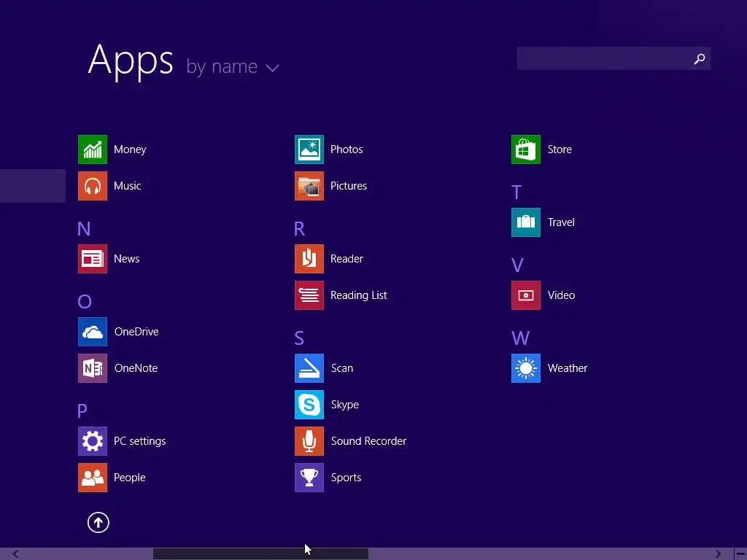This screenshot has height=560, width=747.
Task: Select the letter O group header
Action: click(85, 302)
